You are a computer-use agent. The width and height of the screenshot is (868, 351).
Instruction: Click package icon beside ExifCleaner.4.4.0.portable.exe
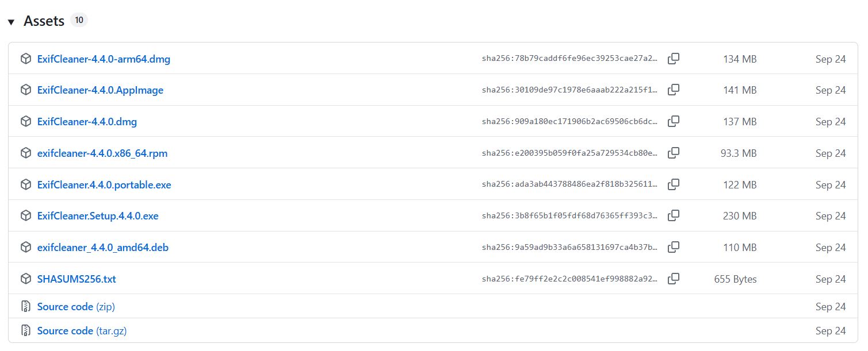[x=25, y=185]
